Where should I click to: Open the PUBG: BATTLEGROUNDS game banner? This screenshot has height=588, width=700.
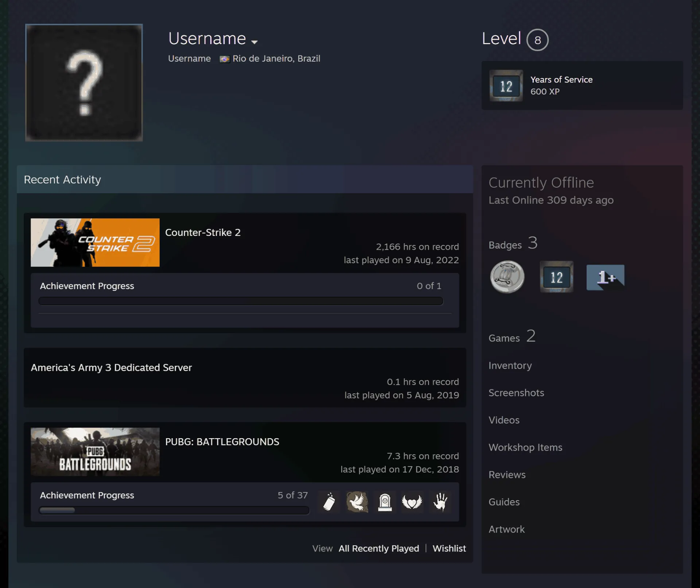pyautogui.click(x=95, y=452)
